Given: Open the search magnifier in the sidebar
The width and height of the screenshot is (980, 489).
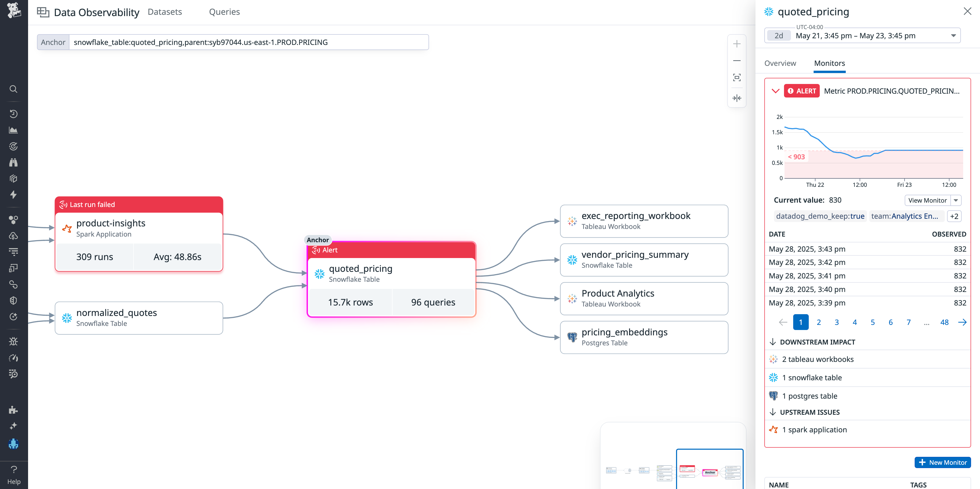Looking at the screenshot, I should tap(13, 89).
